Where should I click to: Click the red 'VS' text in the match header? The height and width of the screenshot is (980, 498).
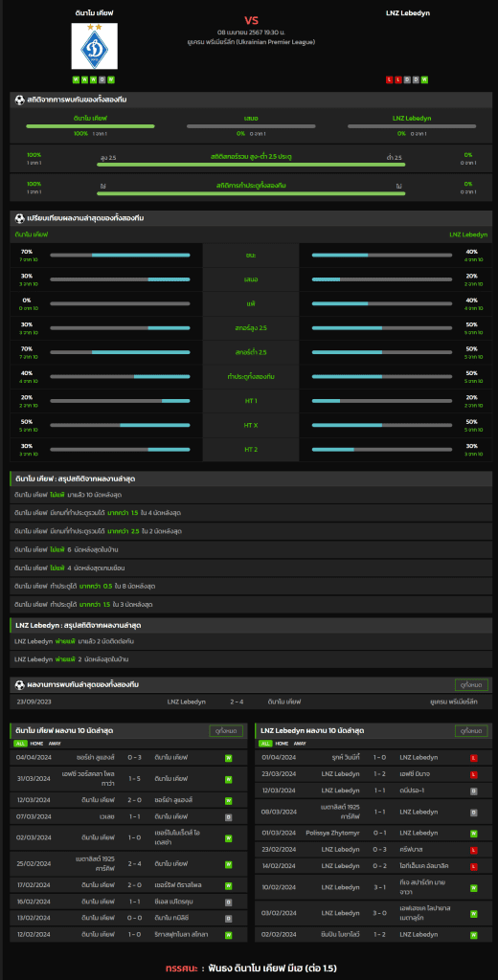(251, 21)
